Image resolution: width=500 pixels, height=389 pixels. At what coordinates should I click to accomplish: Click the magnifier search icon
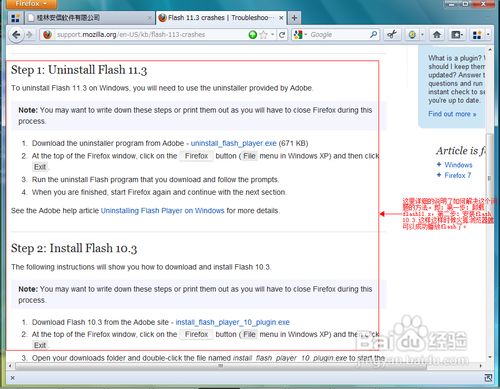click(373, 34)
